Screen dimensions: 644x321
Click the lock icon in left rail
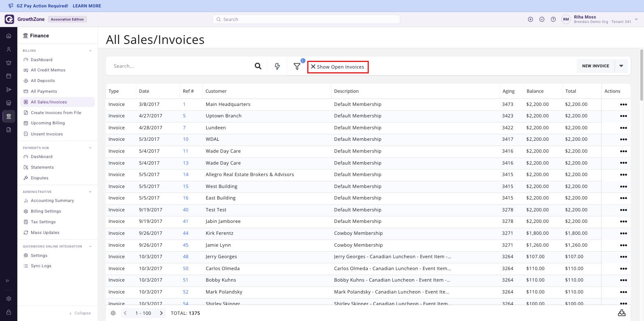pos(9,312)
